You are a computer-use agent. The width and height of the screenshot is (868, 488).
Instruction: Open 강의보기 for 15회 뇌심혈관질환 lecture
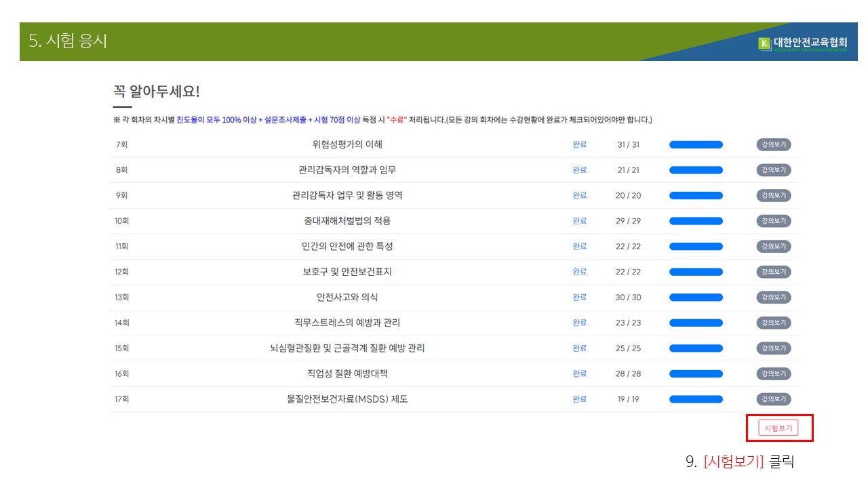pos(774,348)
